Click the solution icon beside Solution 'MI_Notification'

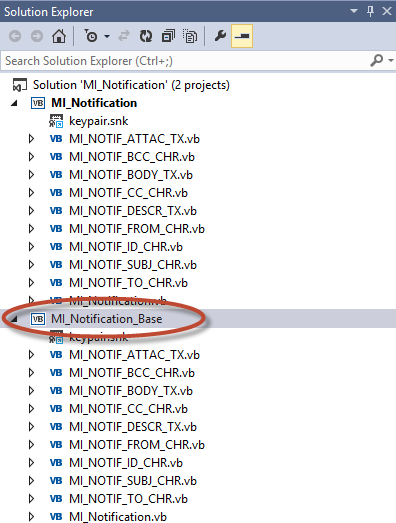point(20,85)
